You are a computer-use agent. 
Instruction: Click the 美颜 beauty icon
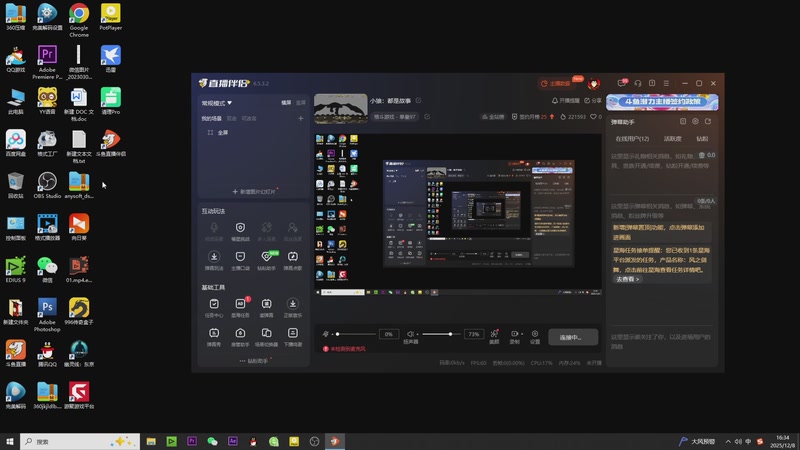tap(494, 336)
